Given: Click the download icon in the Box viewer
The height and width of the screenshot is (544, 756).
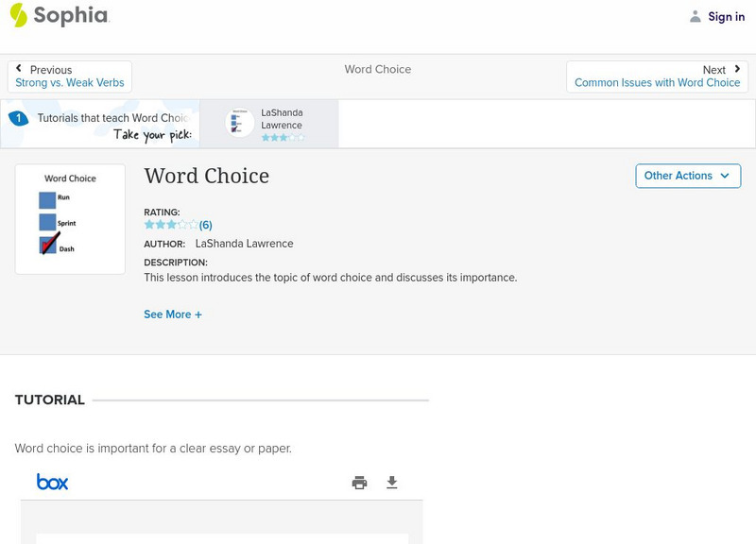Looking at the screenshot, I should tap(392, 483).
